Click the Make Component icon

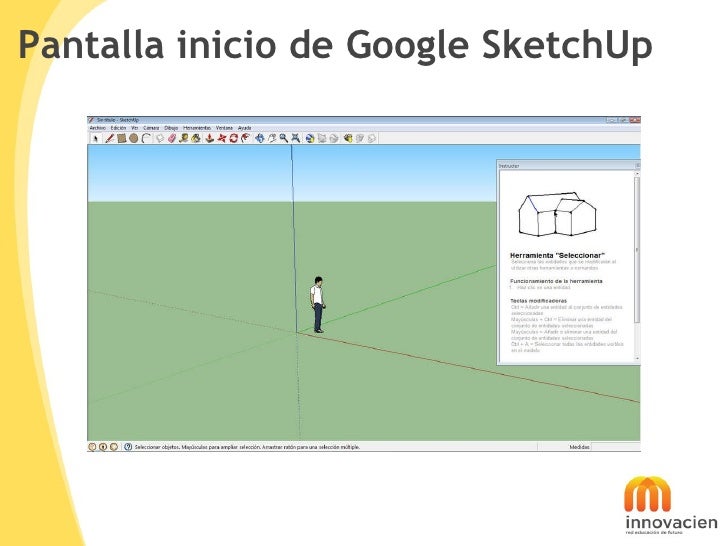click(160, 138)
